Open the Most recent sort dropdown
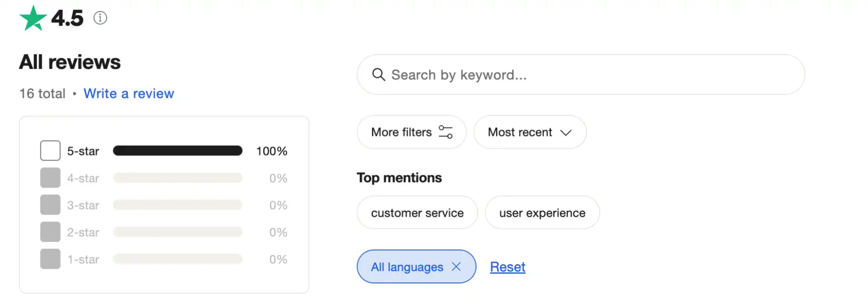The height and width of the screenshot is (299, 868). pos(530,132)
